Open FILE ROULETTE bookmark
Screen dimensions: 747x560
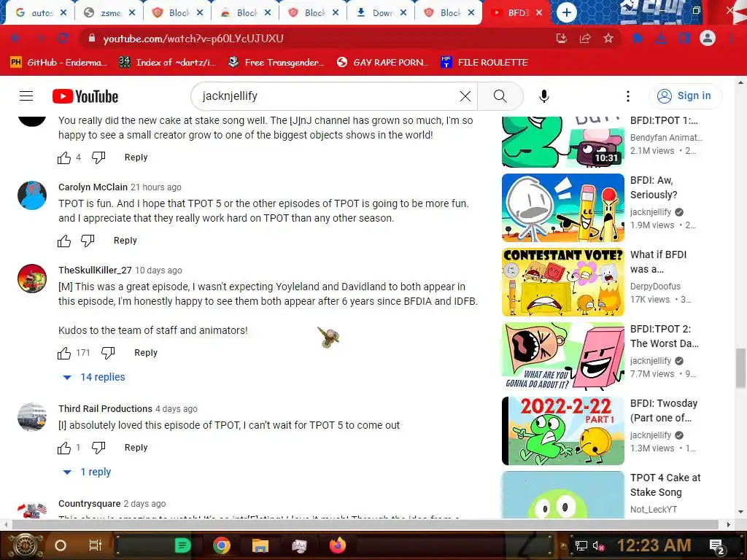tap(484, 63)
